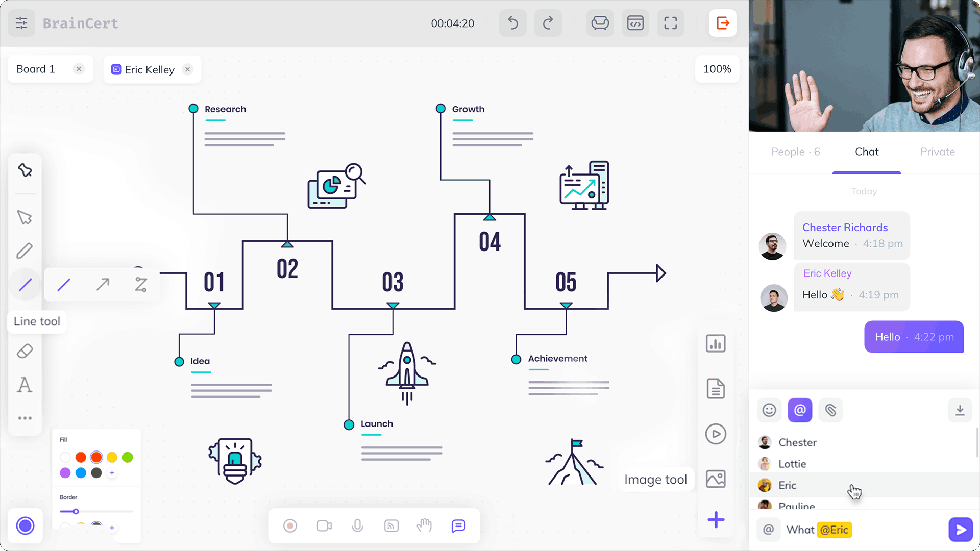Select the pencil drawing tool
This screenshot has width=980, height=551.
click(24, 251)
